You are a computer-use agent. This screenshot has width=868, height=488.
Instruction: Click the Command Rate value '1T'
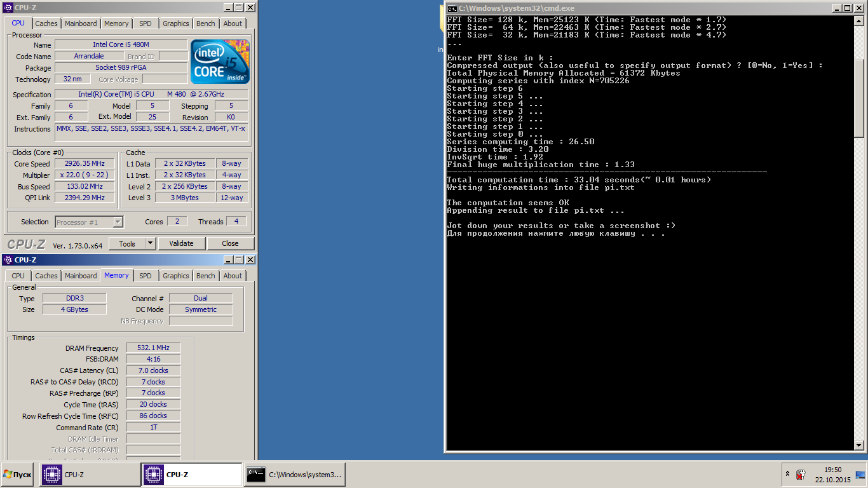click(154, 427)
